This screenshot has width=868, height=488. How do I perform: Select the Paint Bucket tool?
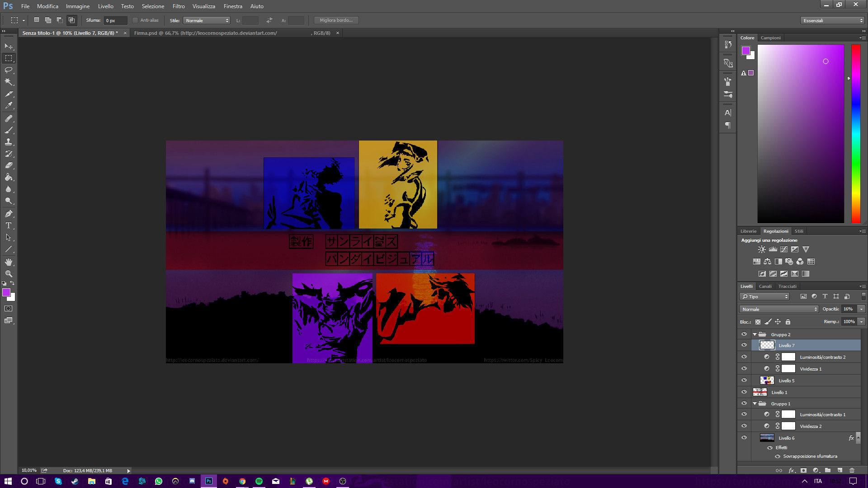pyautogui.click(x=9, y=177)
